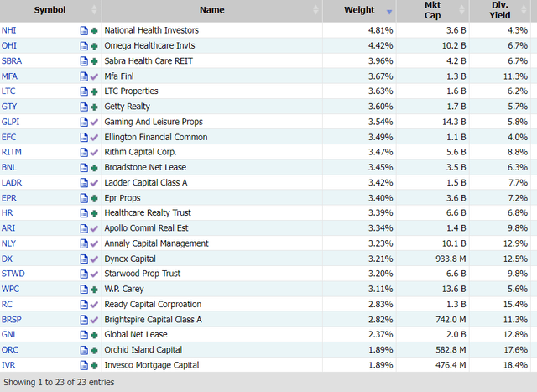
Task: Open the document icon for NLY
Action: (84, 243)
